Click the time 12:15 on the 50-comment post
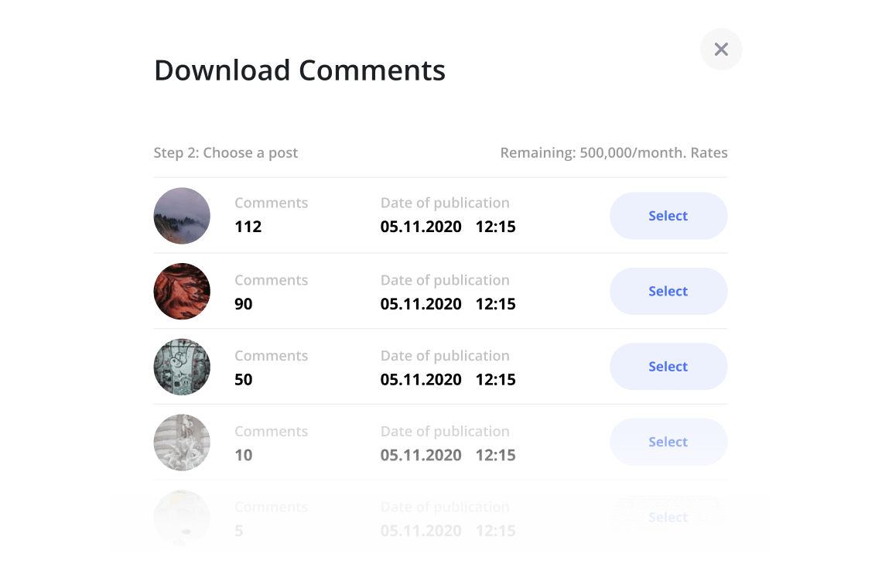Screen dimensions: 882x588 click(496, 379)
